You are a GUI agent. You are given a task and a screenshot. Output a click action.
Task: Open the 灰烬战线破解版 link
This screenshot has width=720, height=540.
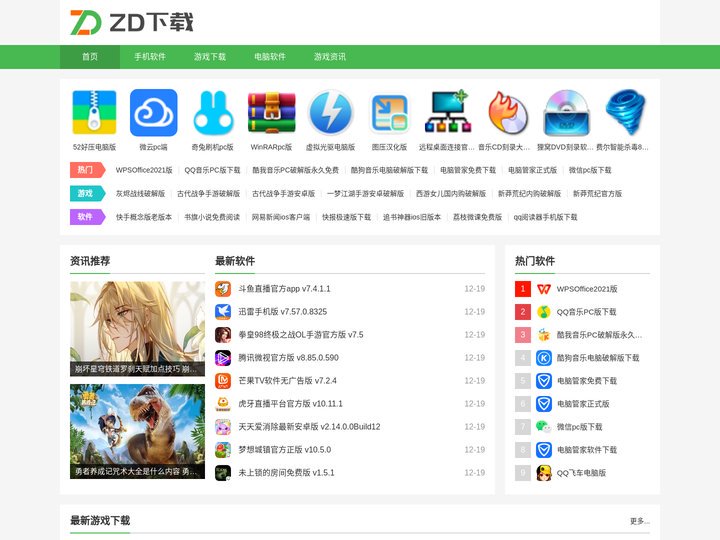point(140,194)
